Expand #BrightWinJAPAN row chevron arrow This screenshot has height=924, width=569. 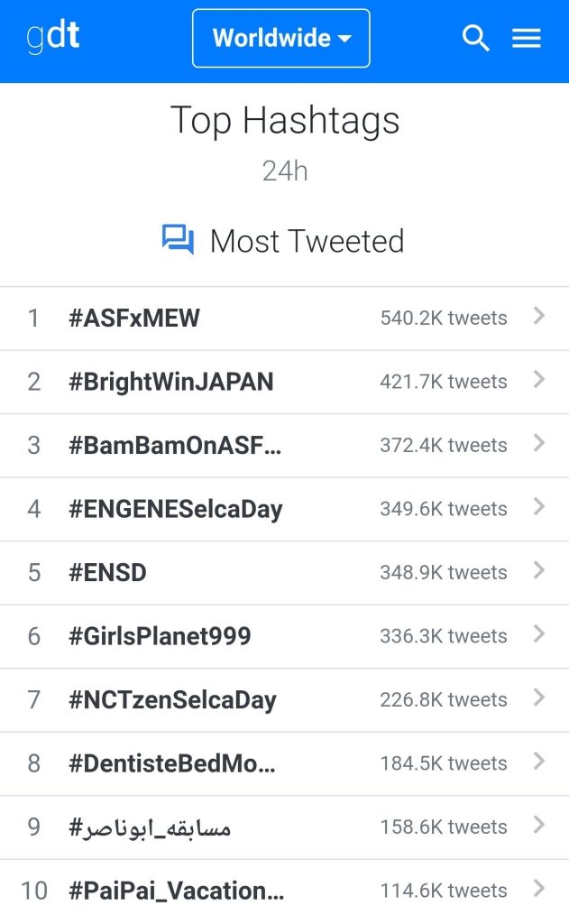click(538, 380)
